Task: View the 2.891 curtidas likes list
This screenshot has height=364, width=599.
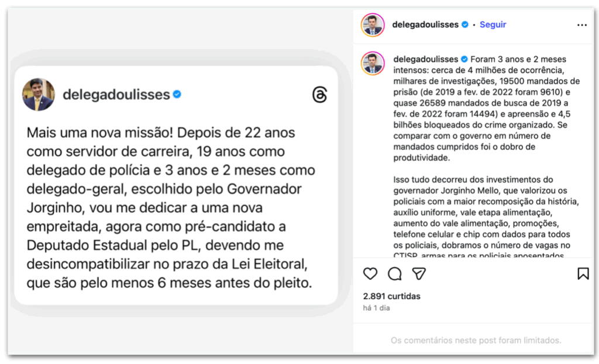Action: click(391, 296)
